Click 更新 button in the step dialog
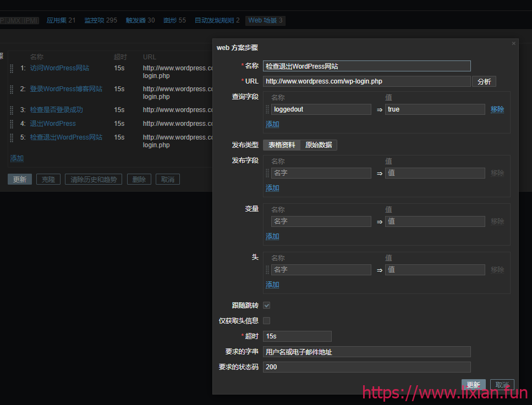Viewport: 532px width, 405px height. [x=474, y=385]
